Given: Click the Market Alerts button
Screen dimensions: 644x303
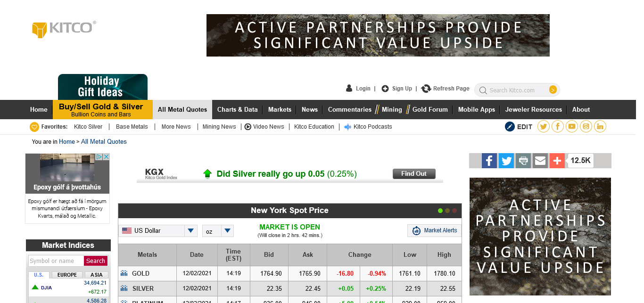Looking at the screenshot, I should (x=434, y=230).
